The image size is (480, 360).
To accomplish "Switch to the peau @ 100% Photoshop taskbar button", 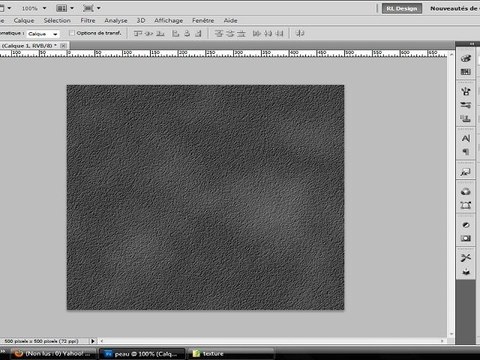I will [x=143, y=354].
